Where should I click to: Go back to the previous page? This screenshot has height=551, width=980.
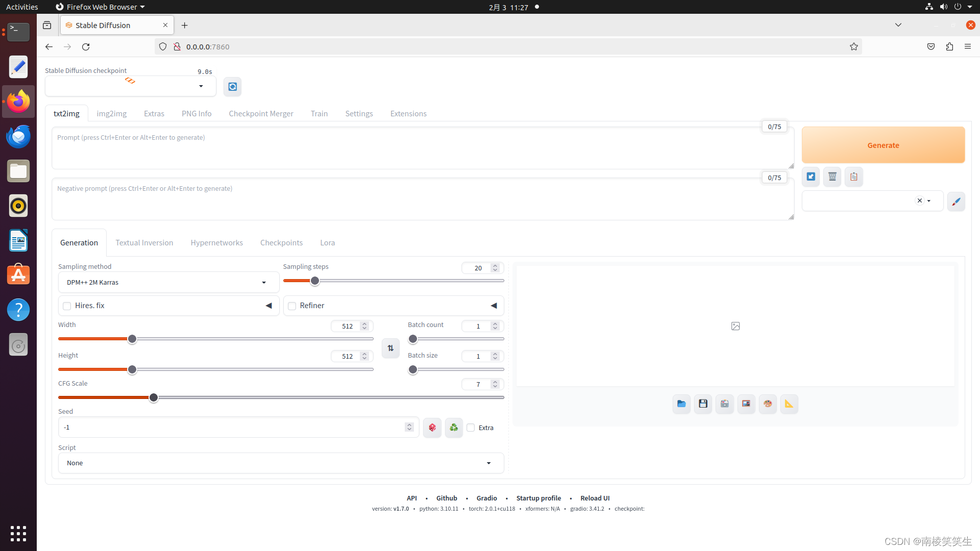(x=49, y=46)
